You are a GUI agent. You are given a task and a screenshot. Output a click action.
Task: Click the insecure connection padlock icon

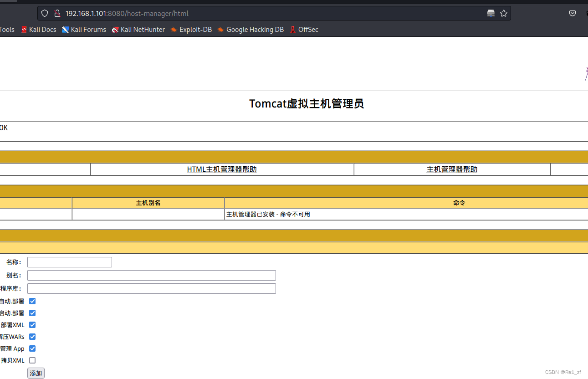[x=57, y=13]
